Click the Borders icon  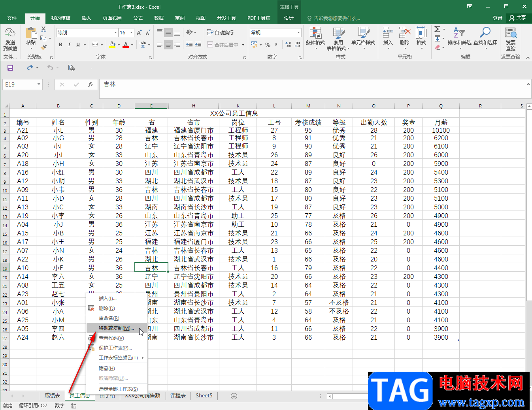pos(95,45)
